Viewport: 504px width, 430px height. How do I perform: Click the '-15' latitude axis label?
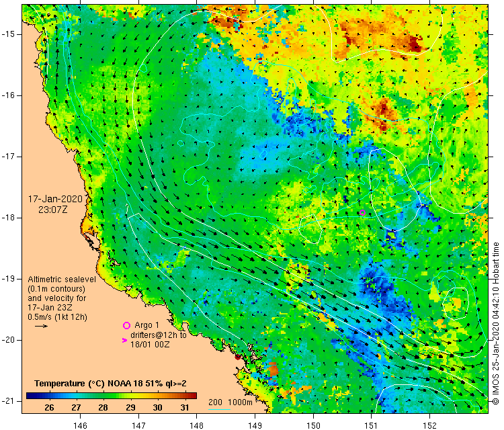[8, 34]
